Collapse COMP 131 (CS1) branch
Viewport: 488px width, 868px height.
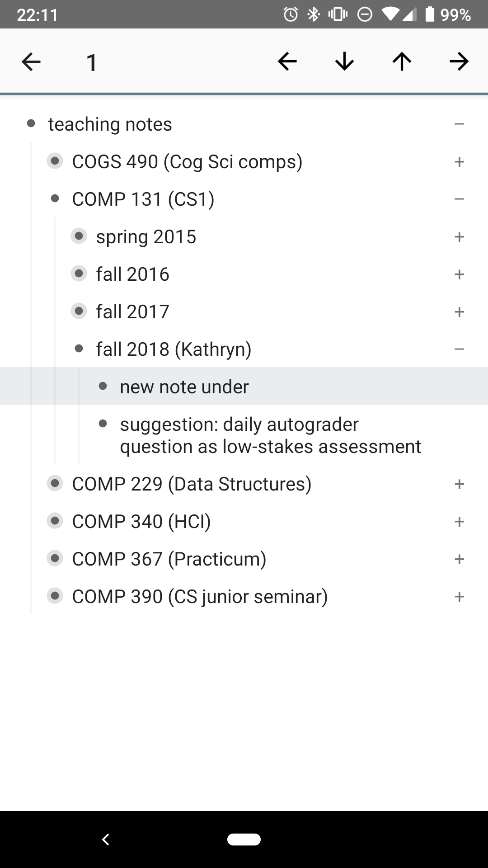[459, 199]
